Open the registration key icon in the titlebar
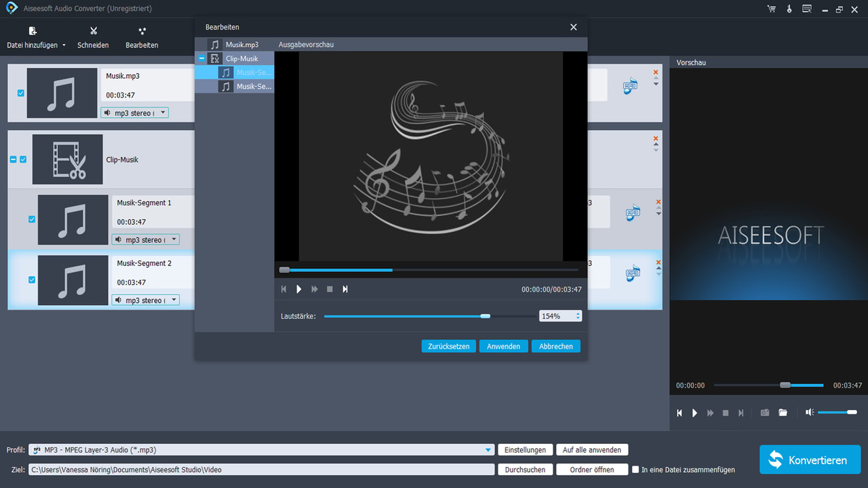This screenshot has width=868, height=488. coord(788,9)
